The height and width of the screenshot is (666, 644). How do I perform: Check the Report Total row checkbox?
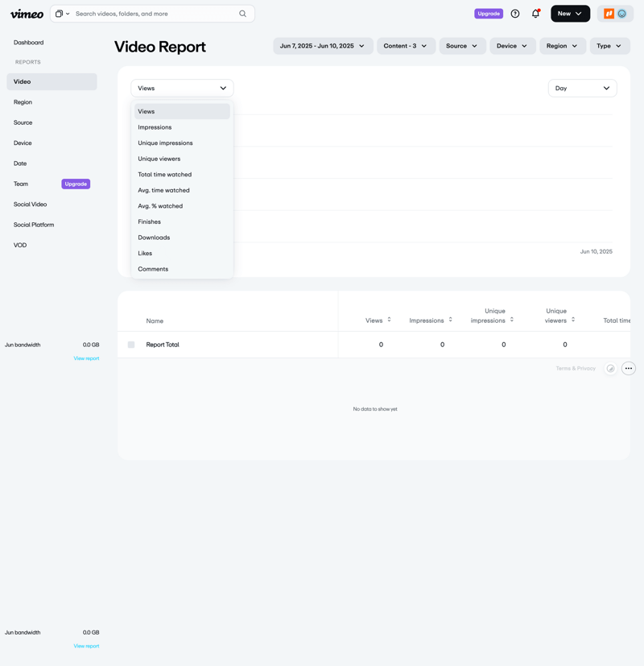tap(130, 344)
